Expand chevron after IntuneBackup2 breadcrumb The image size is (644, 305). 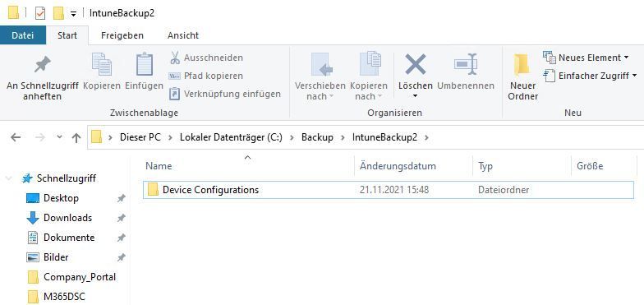click(426, 137)
